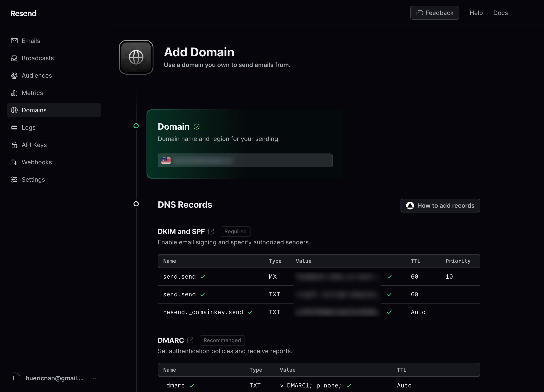The image size is (544, 392).
Task: Click the DKIM and SPF heading
Action: click(181, 232)
